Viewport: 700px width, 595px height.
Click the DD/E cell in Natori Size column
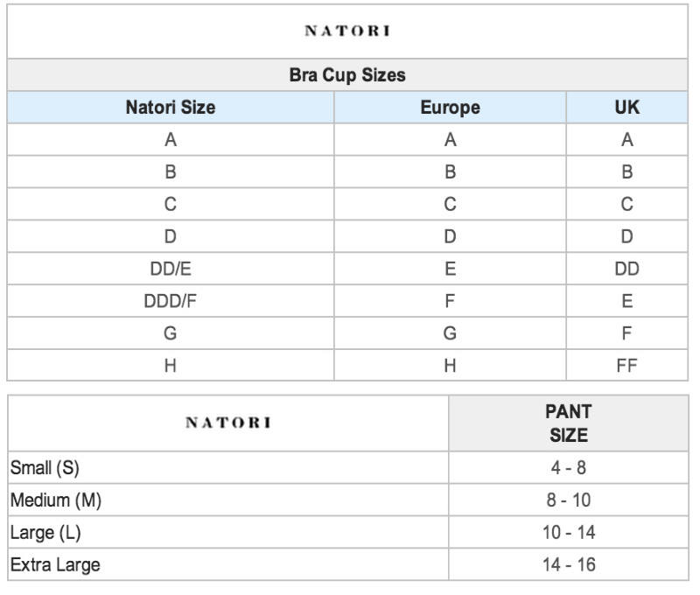171,269
